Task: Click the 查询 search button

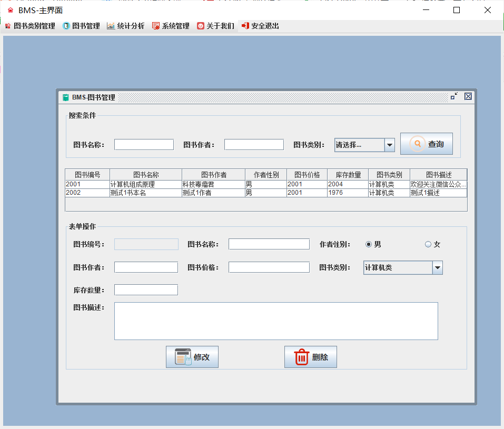Action: 427,144
